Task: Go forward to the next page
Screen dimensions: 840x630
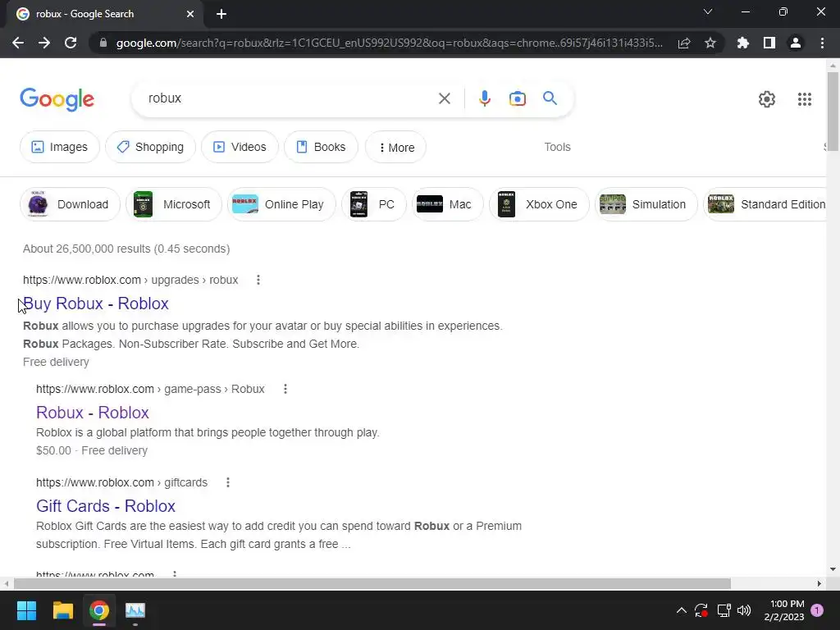Action: [44, 43]
